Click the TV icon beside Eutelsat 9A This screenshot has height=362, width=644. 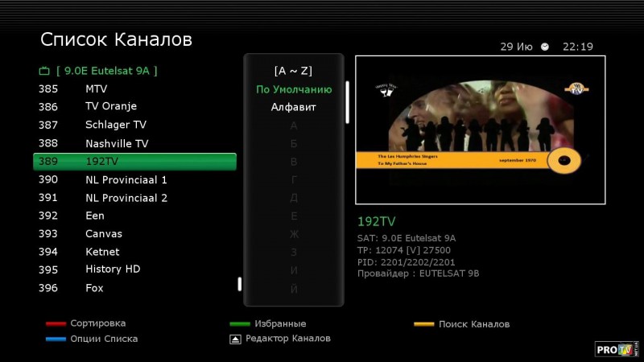[x=44, y=71]
